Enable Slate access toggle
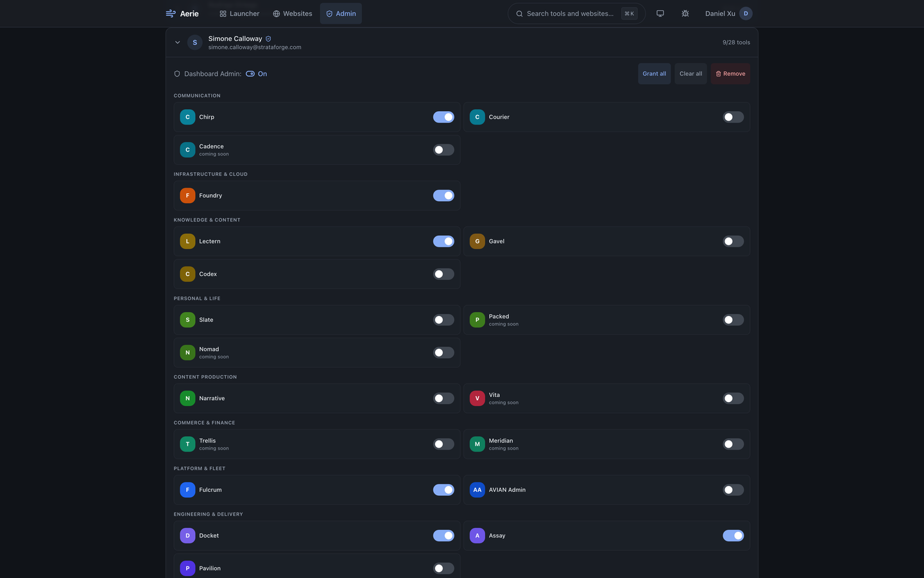Viewport: 924px width, 578px height. pyautogui.click(x=443, y=320)
